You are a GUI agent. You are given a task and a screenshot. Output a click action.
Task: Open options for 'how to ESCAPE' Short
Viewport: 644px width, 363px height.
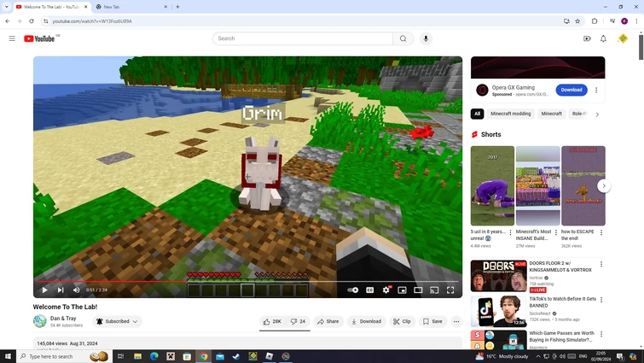coord(601,232)
